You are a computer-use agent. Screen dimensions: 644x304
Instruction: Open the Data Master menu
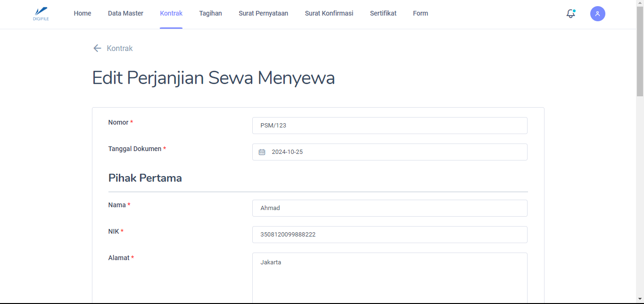click(125, 13)
